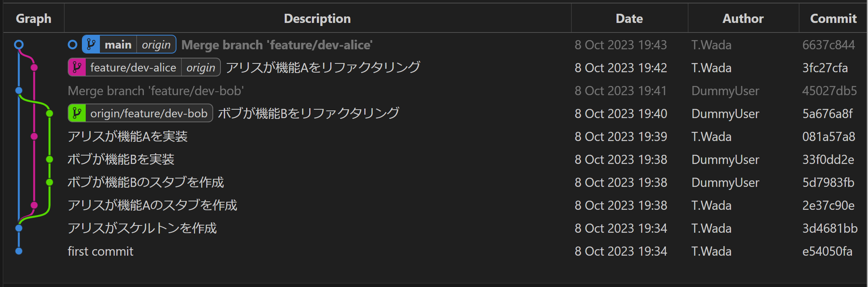Click the origin tag next to feature/dev-alice
This screenshot has width=868, height=287.
201,68
